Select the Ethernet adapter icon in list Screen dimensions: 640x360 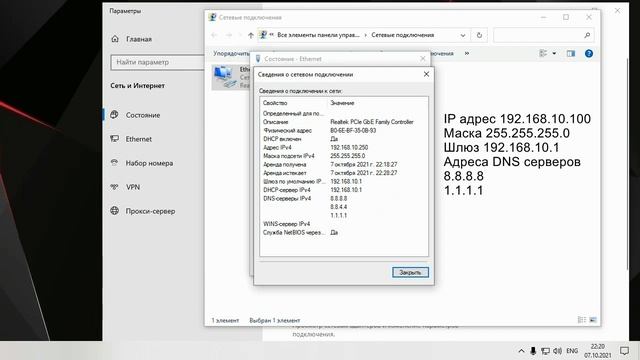(x=224, y=77)
